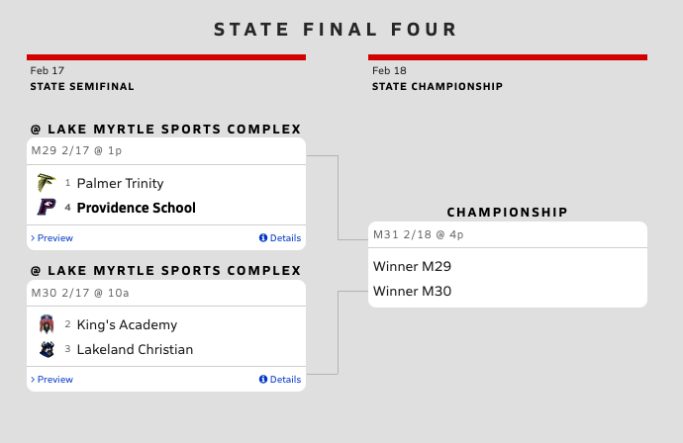Select Providence School team name
This screenshot has width=683, height=443.
pyautogui.click(x=136, y=208)
